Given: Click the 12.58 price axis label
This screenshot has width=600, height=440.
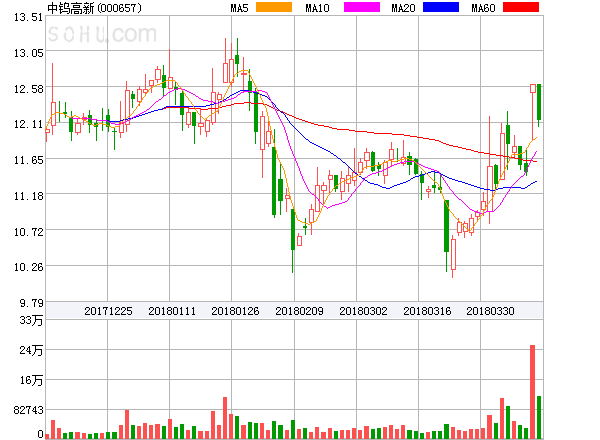Looking at the screenshot, I should [x=28, y=89].
